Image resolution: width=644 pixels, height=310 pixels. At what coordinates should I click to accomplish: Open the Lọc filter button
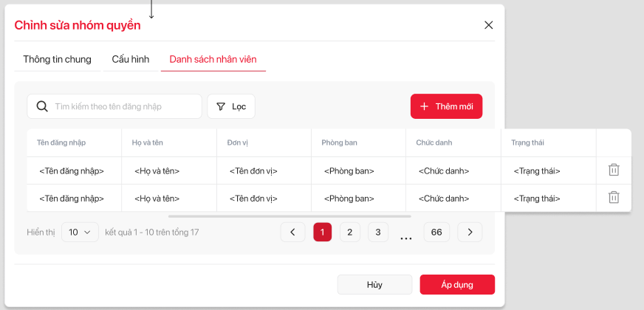click(x=231, y=106)
